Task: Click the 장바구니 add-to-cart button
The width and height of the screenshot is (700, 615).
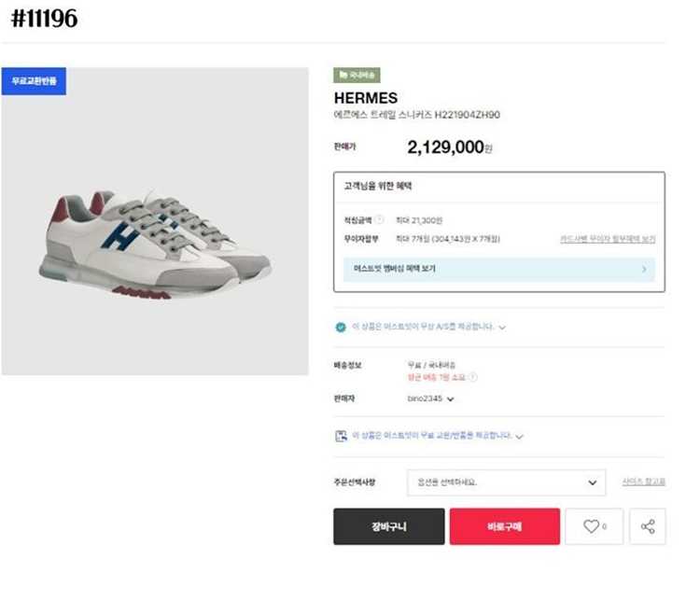Action: coord(389,526)
